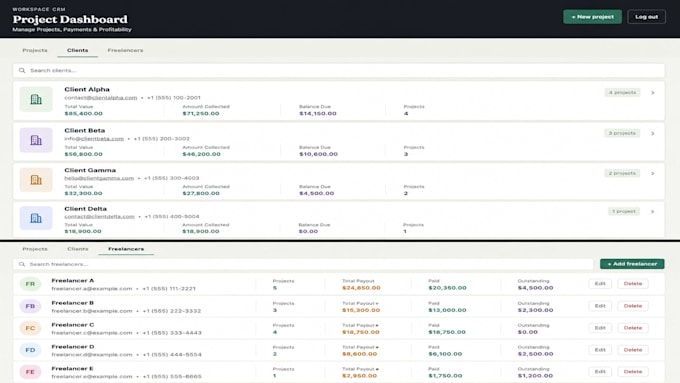Expand Client Alpha row chevron
The height and width of the screenshot is (383, 680).
[653, 93]
